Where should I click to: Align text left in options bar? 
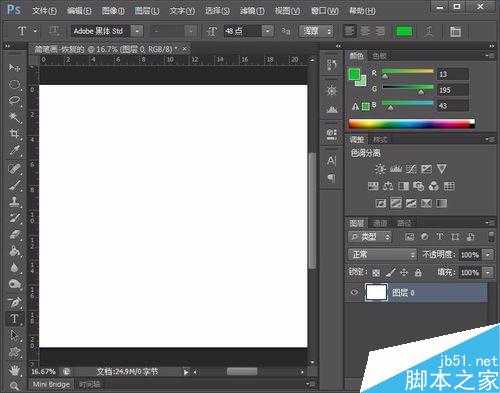(x=349, y=32)
